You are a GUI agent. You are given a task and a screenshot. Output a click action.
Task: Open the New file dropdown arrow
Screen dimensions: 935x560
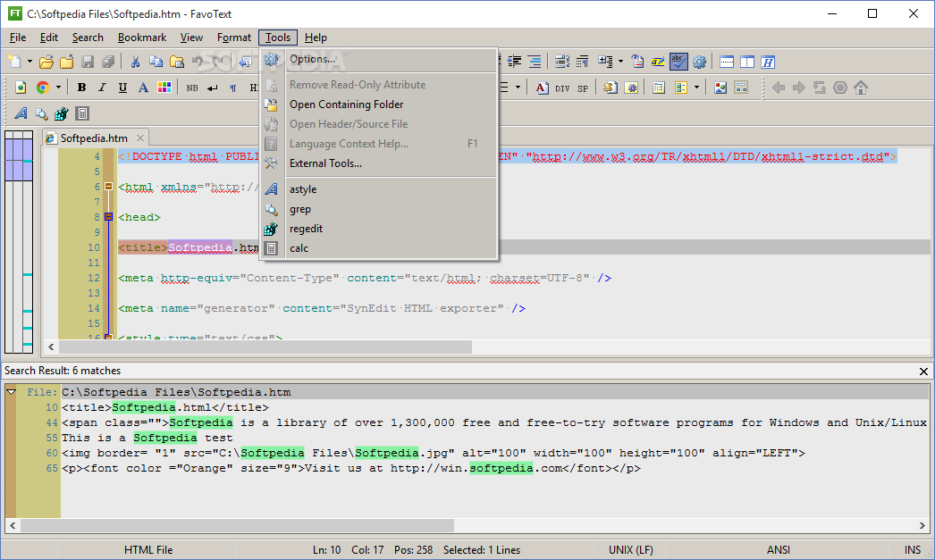point(29,62)
